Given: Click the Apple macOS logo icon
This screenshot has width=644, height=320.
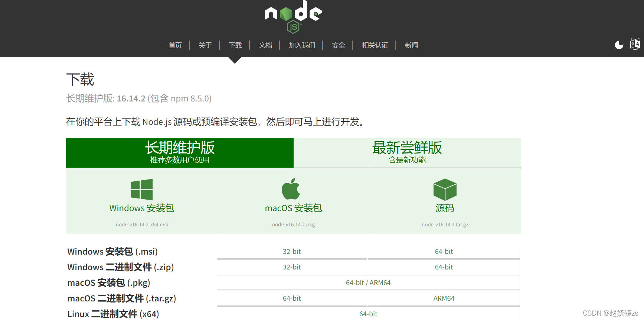Looking at the screenshot, I should (291, 189).
